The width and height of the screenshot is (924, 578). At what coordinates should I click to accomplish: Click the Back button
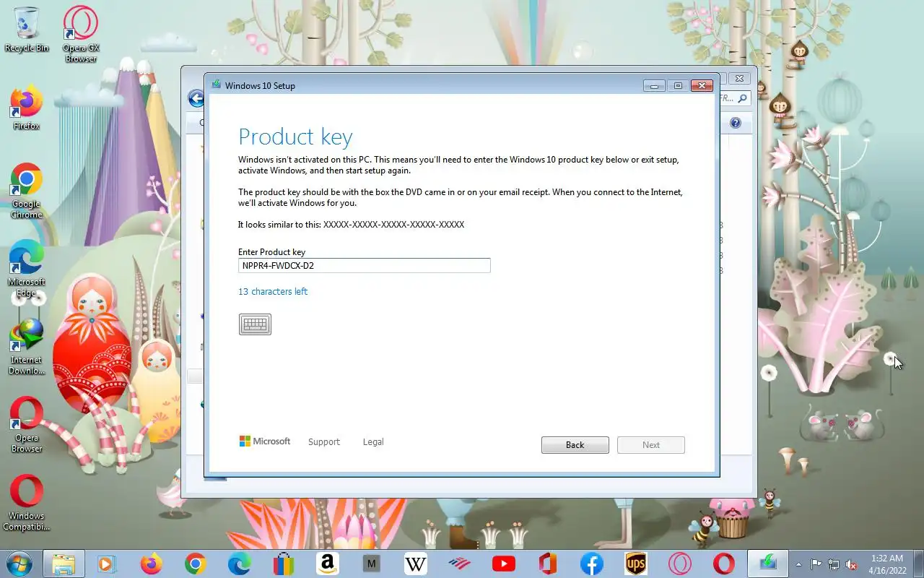575,445
